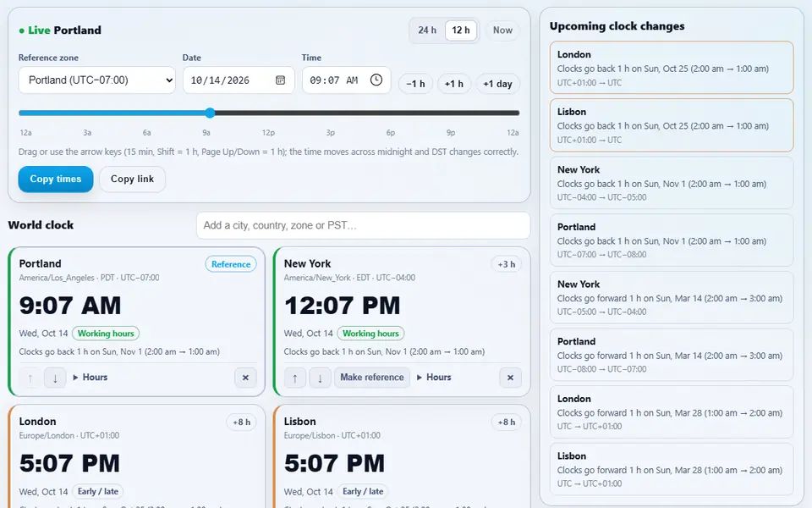
Task: Add one hour with +1 h
Action: [x=453, y=84]
